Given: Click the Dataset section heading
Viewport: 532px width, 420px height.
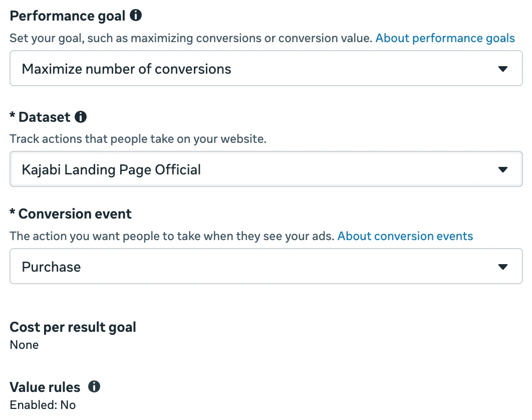Looking at the screenshot, I should click(x=45, y=117).
